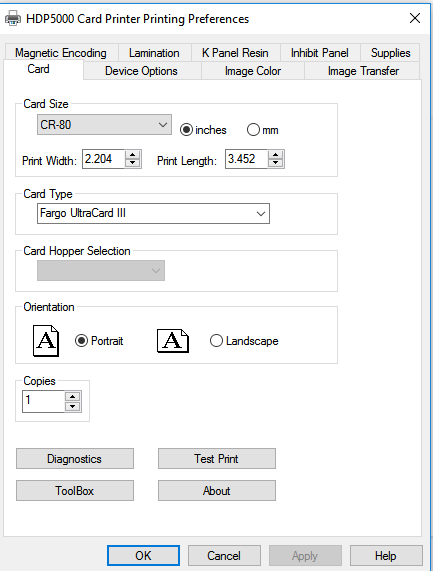
Task: Switch to the K Panel Resin tab
Action: click(235, 53)
